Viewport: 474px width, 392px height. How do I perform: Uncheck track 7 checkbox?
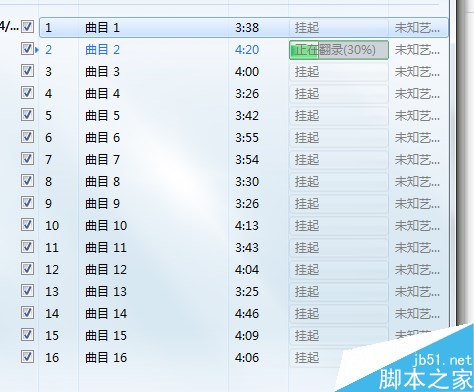click(27, 158)
